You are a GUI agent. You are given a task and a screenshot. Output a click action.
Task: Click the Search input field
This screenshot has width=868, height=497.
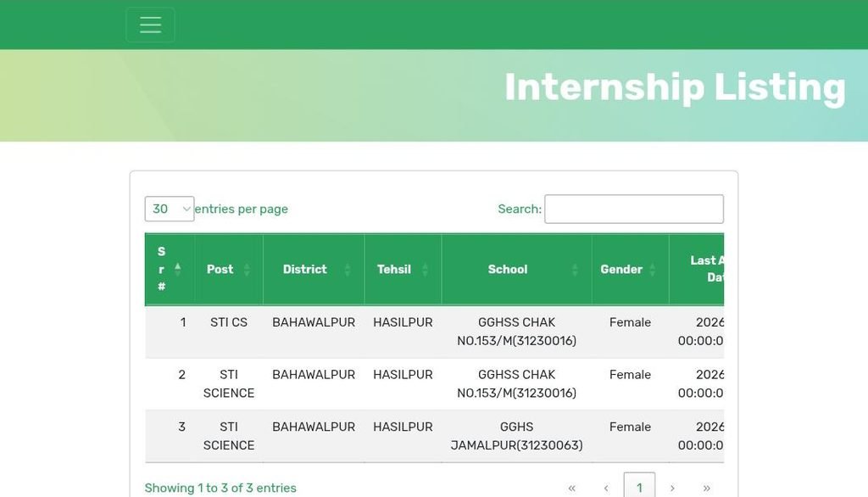(634, 209)
